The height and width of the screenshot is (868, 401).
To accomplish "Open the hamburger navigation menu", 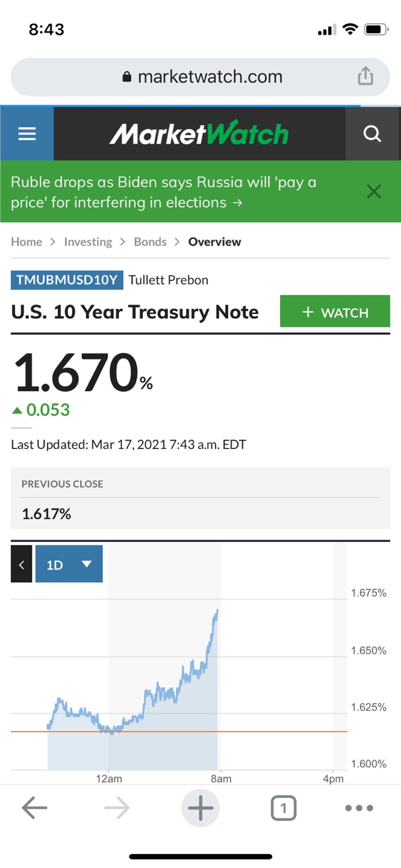I will coord(27,134).
